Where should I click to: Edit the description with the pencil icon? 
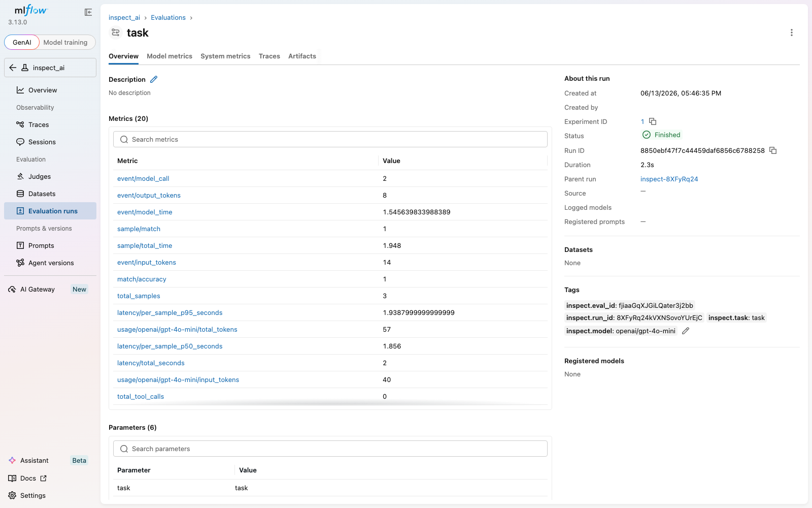[154, 79]
